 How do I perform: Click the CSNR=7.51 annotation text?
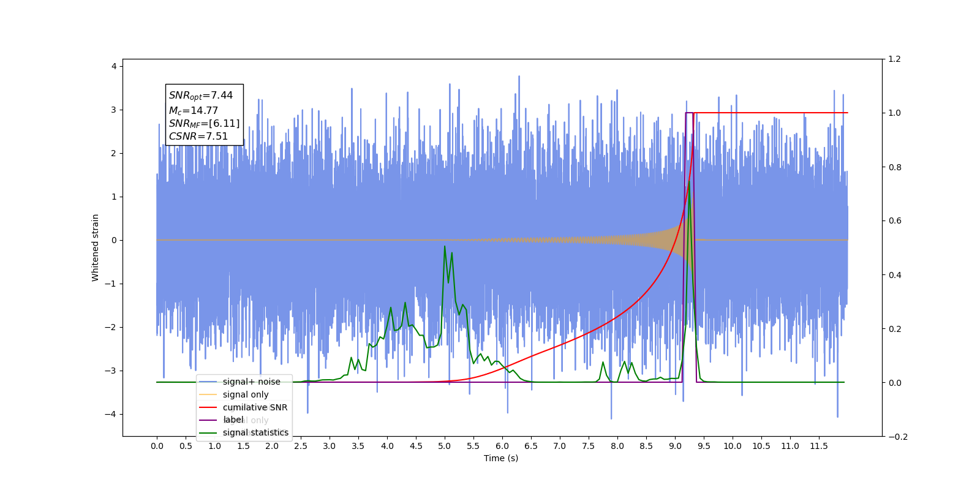(x=198, y=137)
